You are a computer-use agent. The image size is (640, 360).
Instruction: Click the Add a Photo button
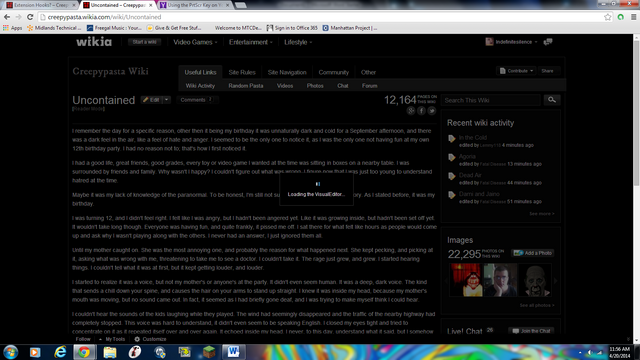pos(533,253)
